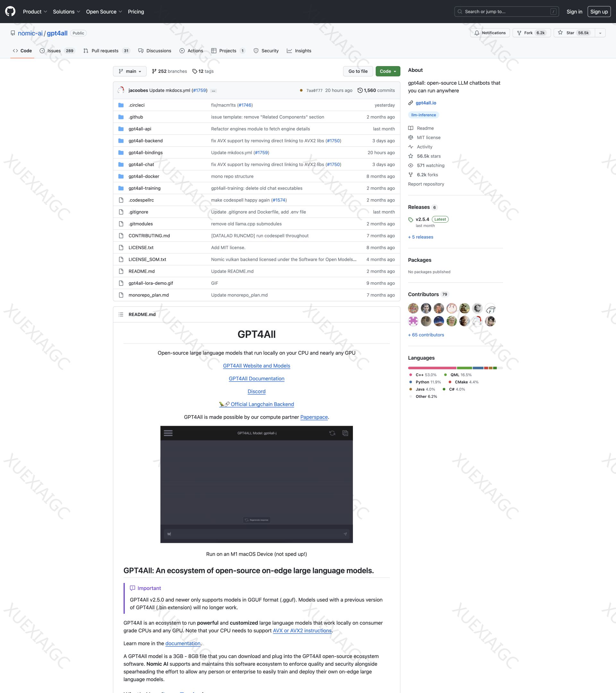Switch to the Pull requests tab
The image size is (616, 693).
tap(105, 51)
